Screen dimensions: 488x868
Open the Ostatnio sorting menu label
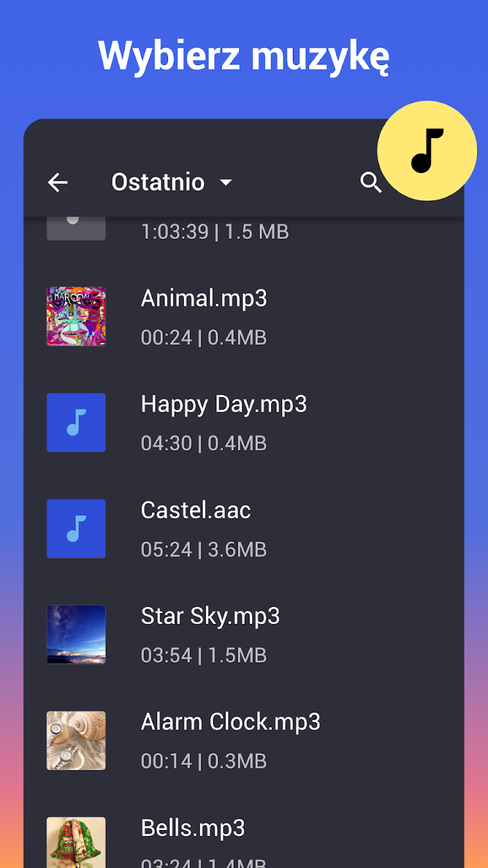pos(158,182)
